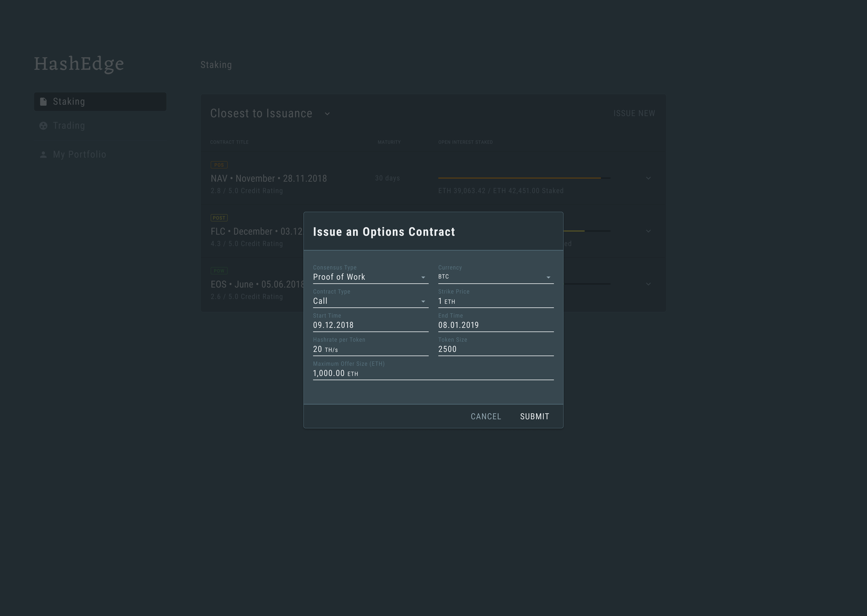Expand the EOS June contract row chevron
The image size is (867, 616).
click(x=648, y=284)
